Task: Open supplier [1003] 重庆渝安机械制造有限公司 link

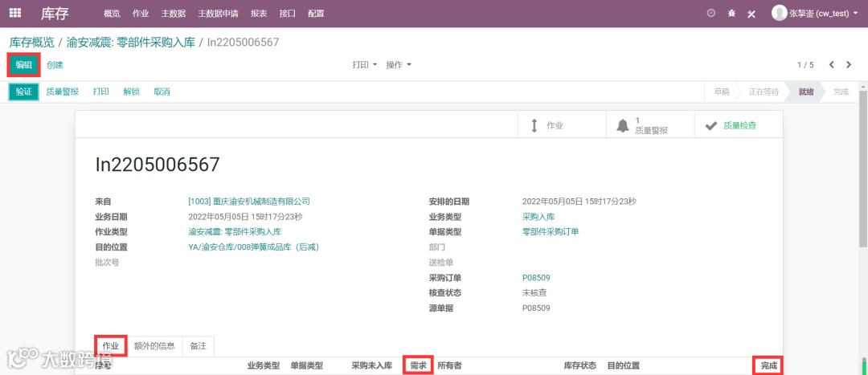Action: 249,202
